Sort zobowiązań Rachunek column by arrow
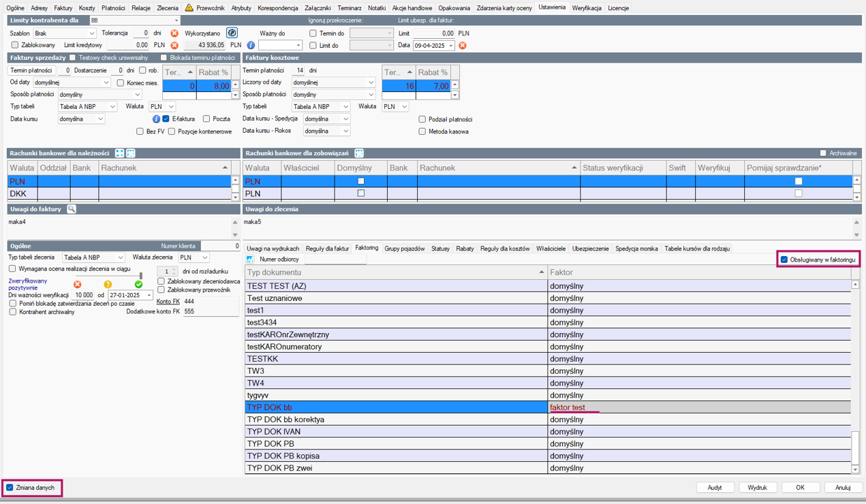Viewport: 866px width, 504px height. coord(574,168)
